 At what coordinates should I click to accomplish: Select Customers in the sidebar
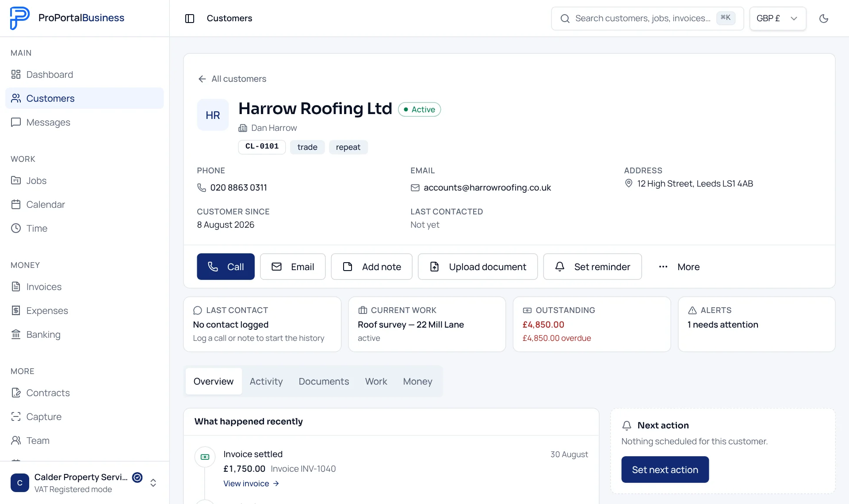(x=84, y=98)
